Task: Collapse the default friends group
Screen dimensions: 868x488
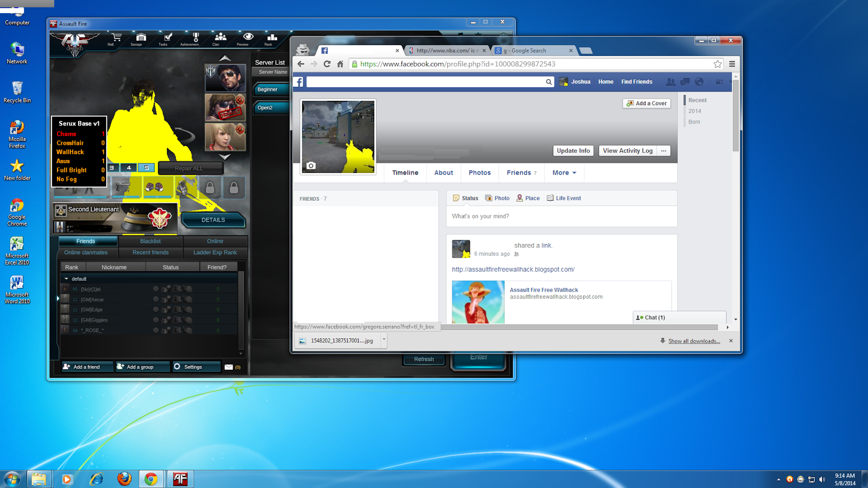Action: [x=66, y=279]
